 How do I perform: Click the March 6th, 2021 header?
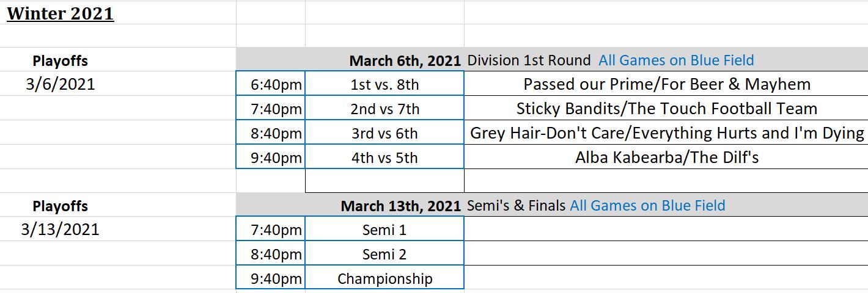click(405, 60)
